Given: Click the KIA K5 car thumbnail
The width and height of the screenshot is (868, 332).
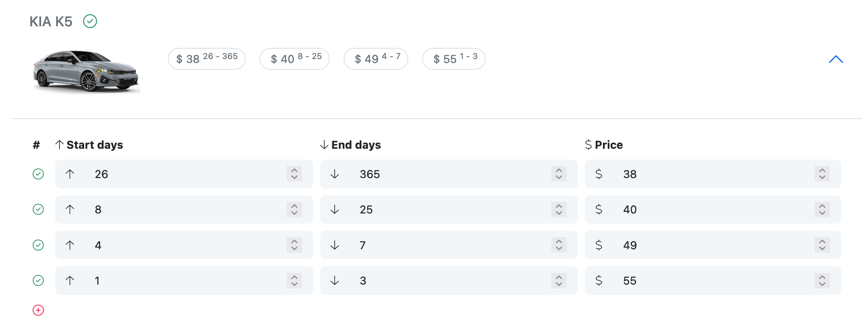Looking at the screenshot, I should (x=86, y=71).
